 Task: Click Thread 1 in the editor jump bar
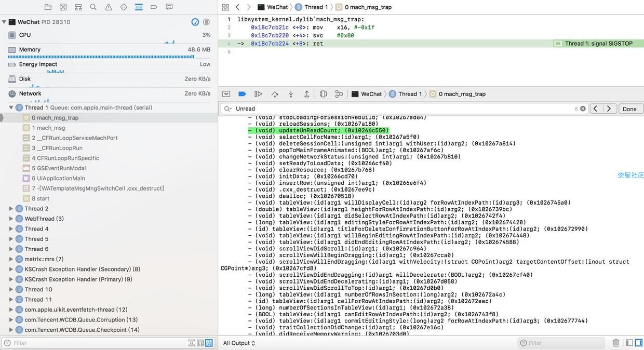coord(312,7)
